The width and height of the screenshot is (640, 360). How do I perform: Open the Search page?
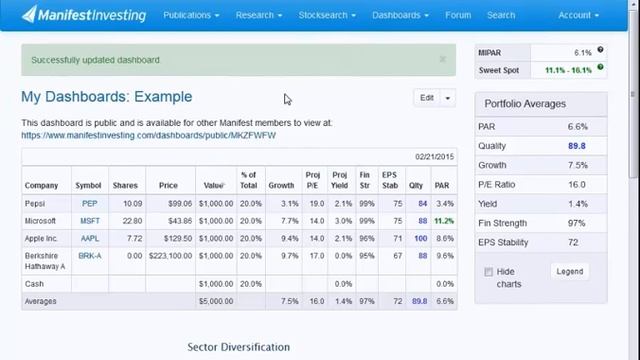click(x=501, y=15)
